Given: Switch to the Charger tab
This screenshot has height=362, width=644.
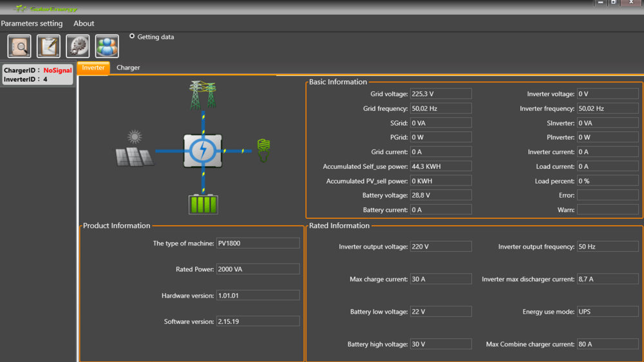Looking at the screenshot, I should (128, 68).
